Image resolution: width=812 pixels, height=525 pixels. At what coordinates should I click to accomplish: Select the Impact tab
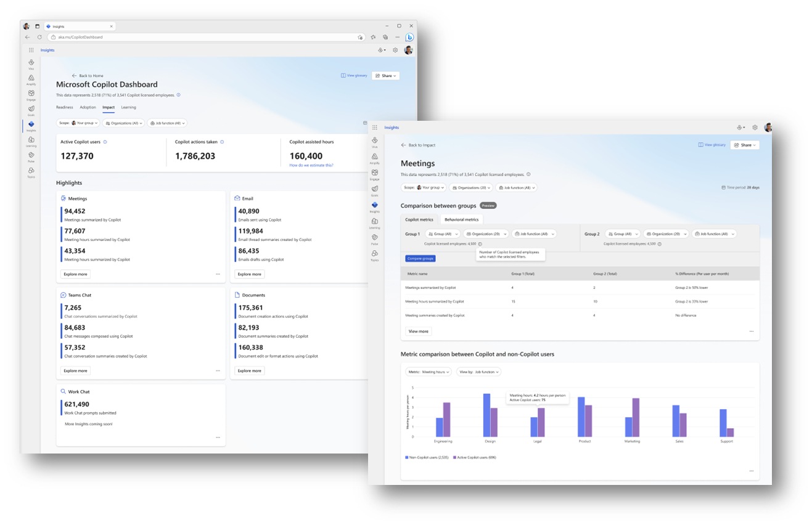pyautogui.click(x=109, y=107)
